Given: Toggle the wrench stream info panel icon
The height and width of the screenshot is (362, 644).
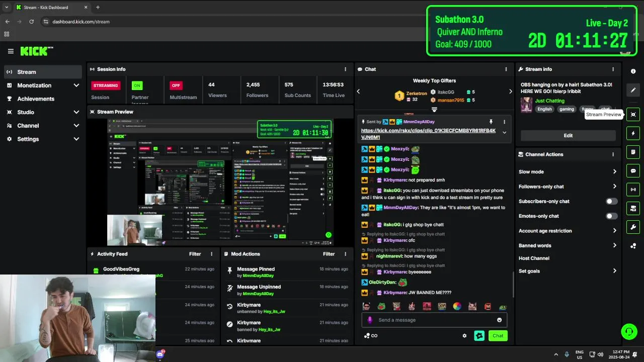Looking at the screenshot, I should pyautogui.click(x=633, y=227).
